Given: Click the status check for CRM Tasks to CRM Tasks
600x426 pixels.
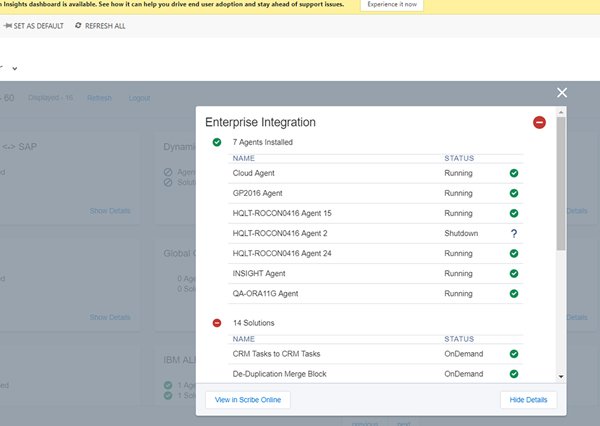Looking at the screenshot, I should (x=514, y=354).
